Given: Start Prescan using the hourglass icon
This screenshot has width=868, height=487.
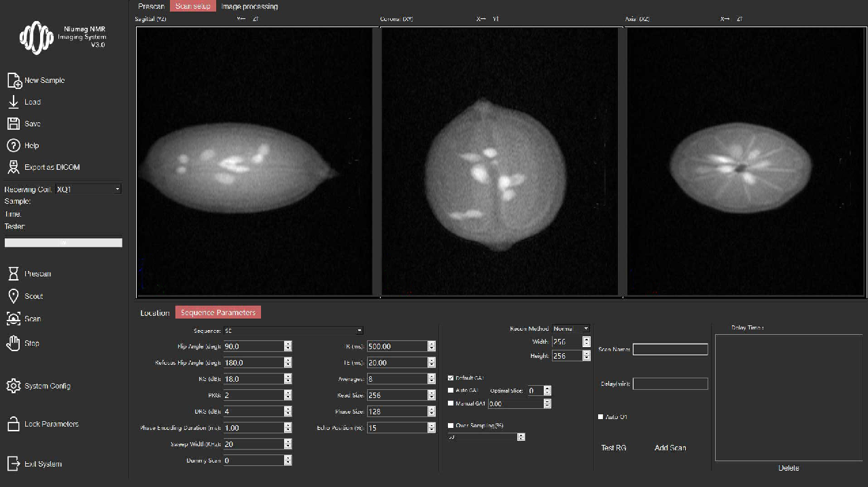Looking at the screenshot, I should (x=14, y=274).
